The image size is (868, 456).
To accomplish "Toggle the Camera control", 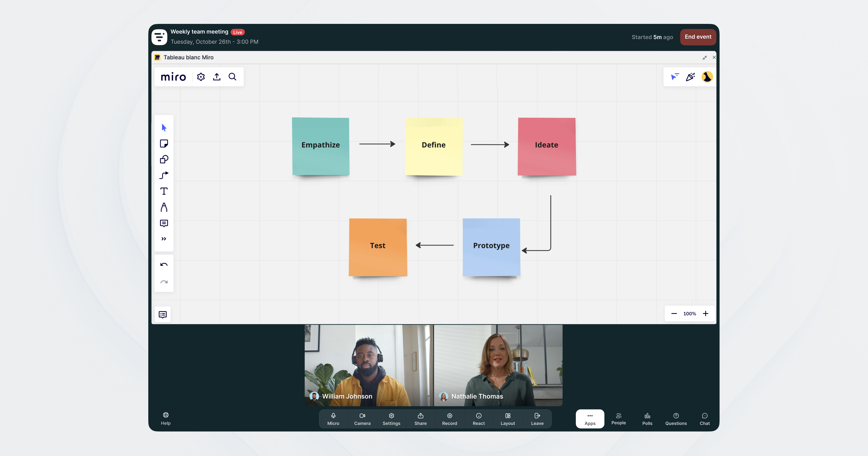I will tap(362, 419).
